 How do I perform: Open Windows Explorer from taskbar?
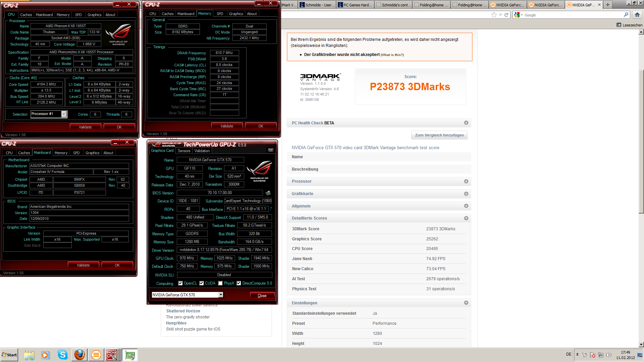(29, 355)
